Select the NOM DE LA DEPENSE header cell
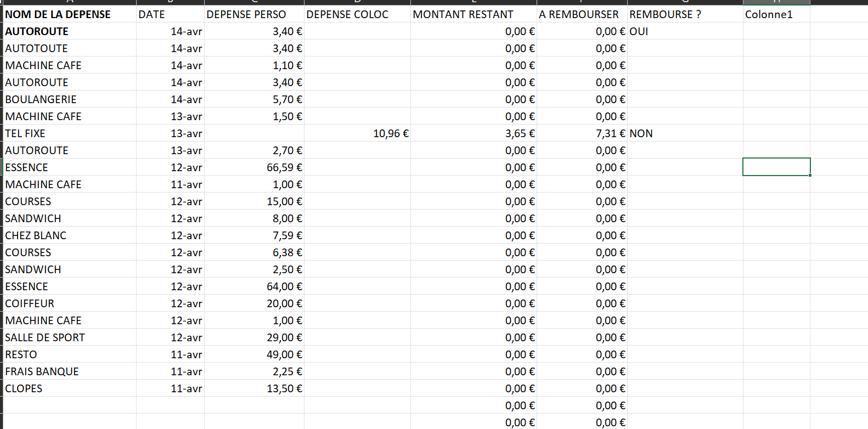Screen dimensions: 868x429 [x=70, y=14]
